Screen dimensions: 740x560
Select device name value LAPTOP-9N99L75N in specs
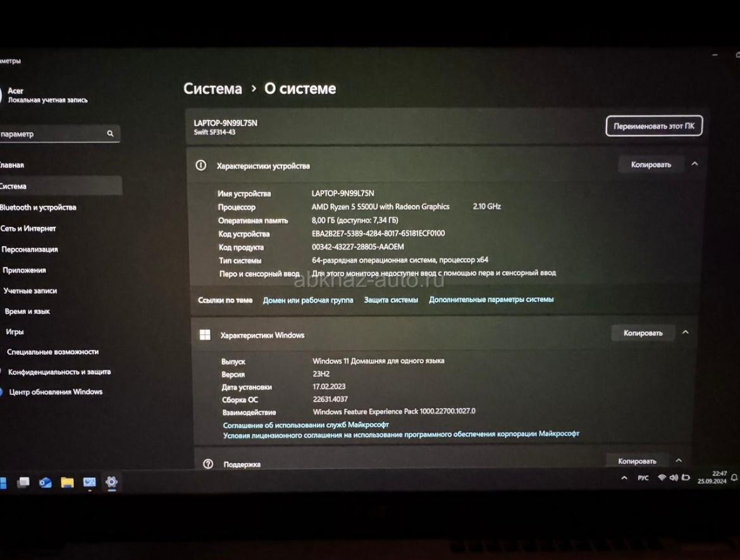343,193
